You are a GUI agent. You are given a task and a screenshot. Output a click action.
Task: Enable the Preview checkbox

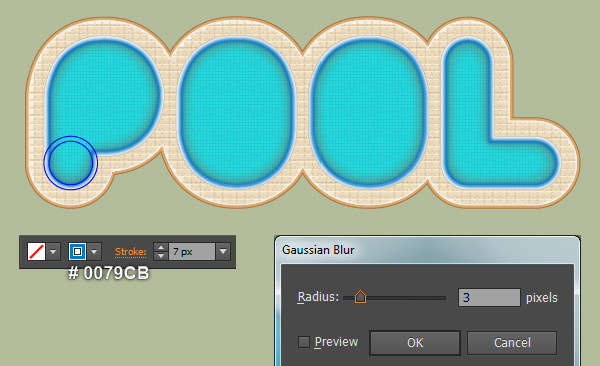tap(304, 342)
